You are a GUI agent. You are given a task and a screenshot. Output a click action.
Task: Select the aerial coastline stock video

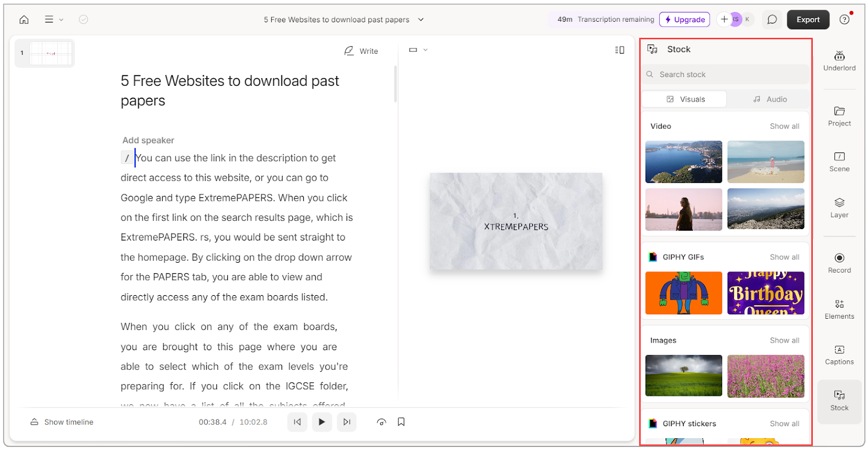pyautogui.click(x=684, y=162)
